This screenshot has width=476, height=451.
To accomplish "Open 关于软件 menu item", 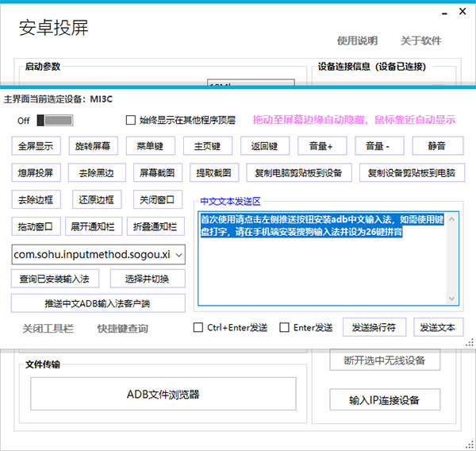I will [x=420, y=41].
